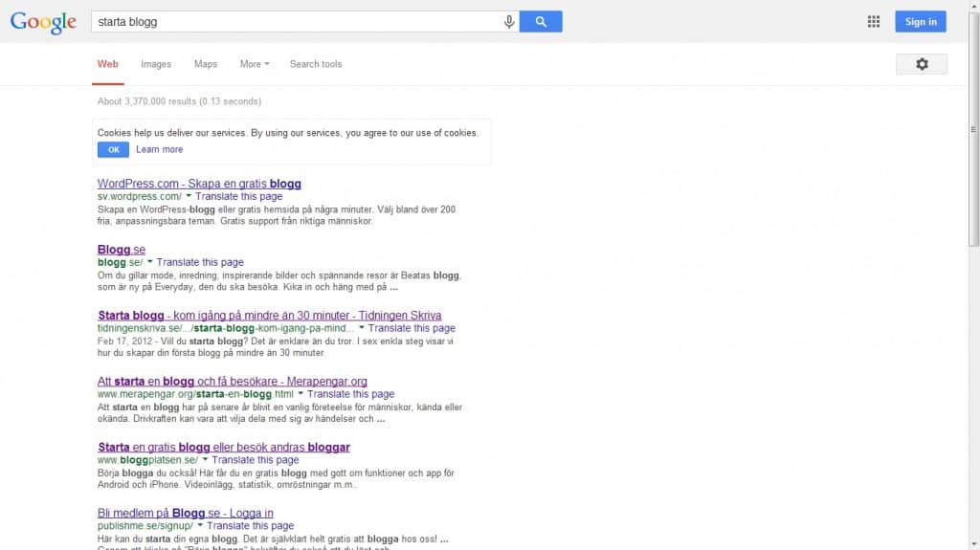Open the settings gear menu
Viewport: 980px width, 550px height.
[x=922, y=64]
